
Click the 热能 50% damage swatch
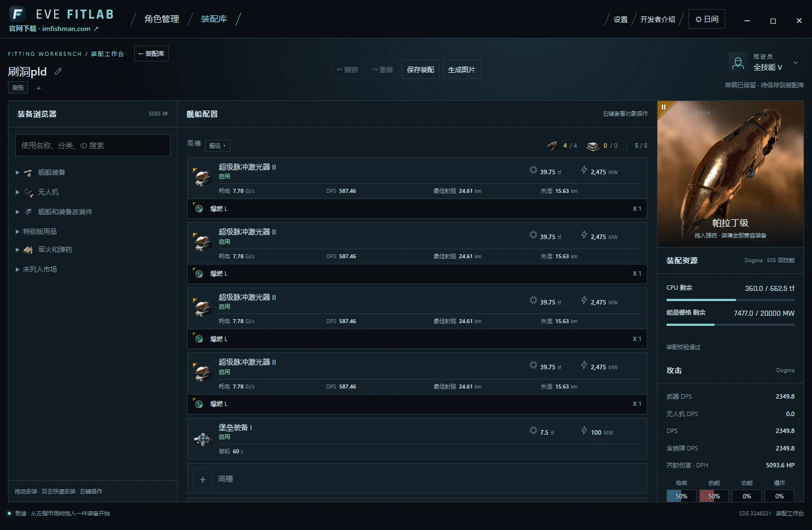[714, 496]
